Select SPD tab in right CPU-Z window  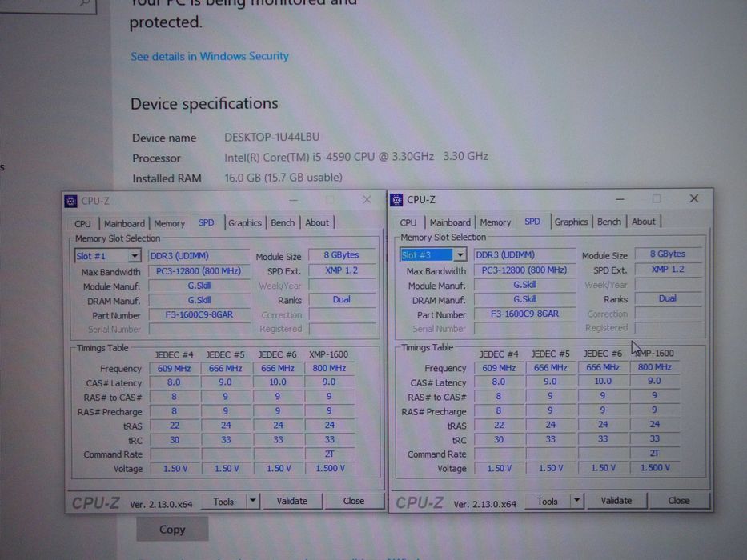tap(532, 222)
